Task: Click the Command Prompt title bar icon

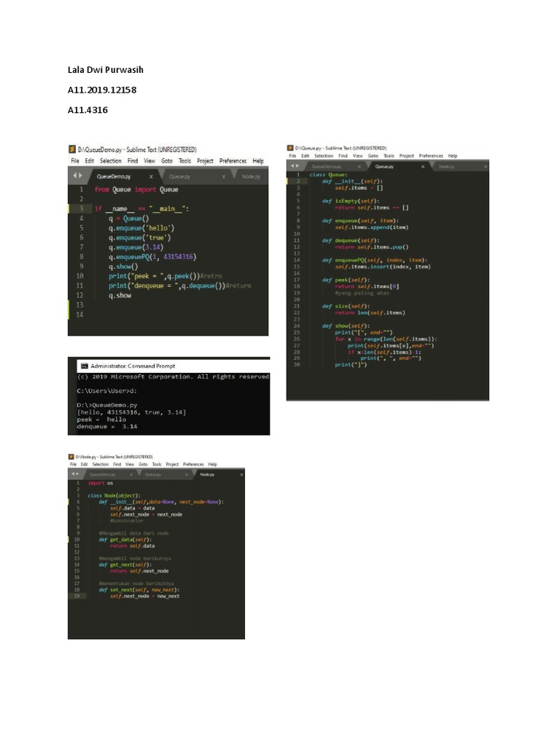Action: (x=85, y=366)
